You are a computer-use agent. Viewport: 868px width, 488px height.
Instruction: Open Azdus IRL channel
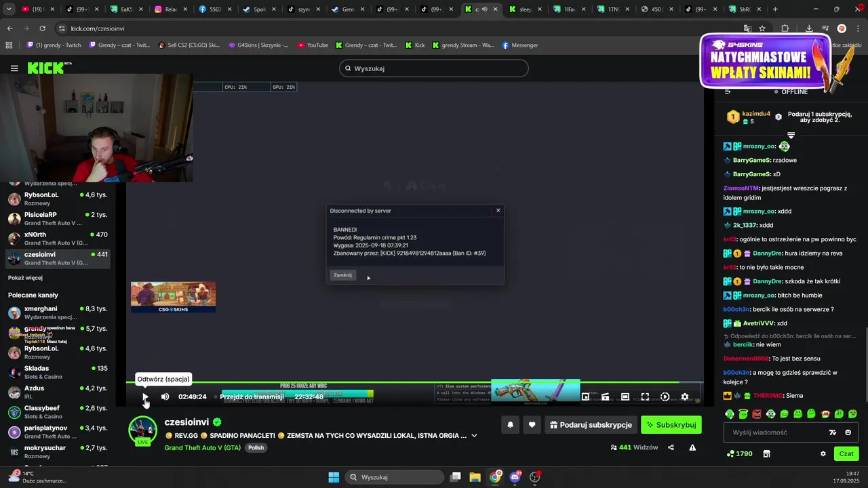(x=58, y=392)
